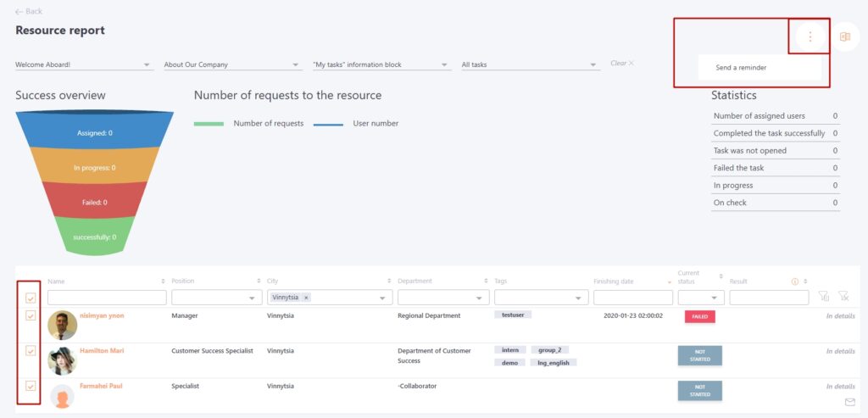Click Hamilton Mari's avatar photo

click(x=62, y=360)
